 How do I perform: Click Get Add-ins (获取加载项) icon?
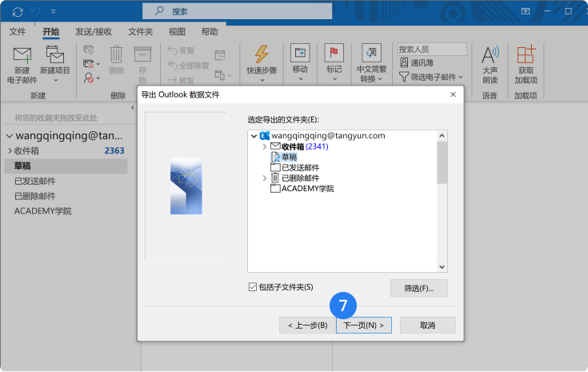click(526, 54)
